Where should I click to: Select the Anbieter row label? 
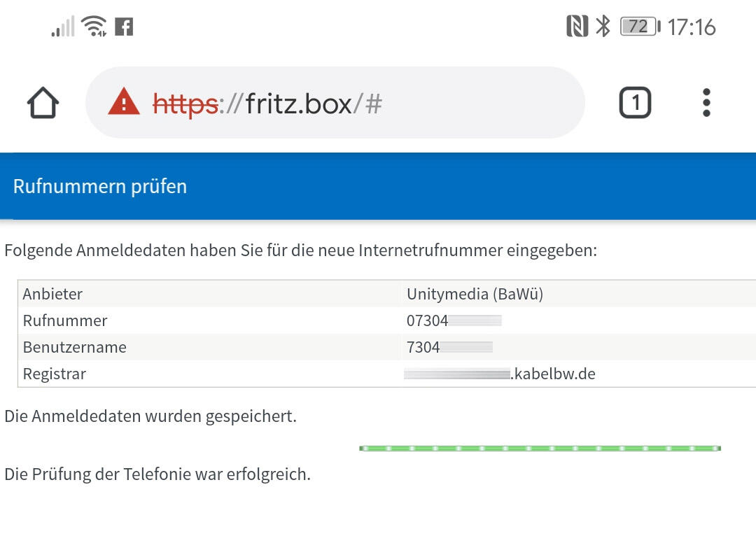(x=52, y=294)
